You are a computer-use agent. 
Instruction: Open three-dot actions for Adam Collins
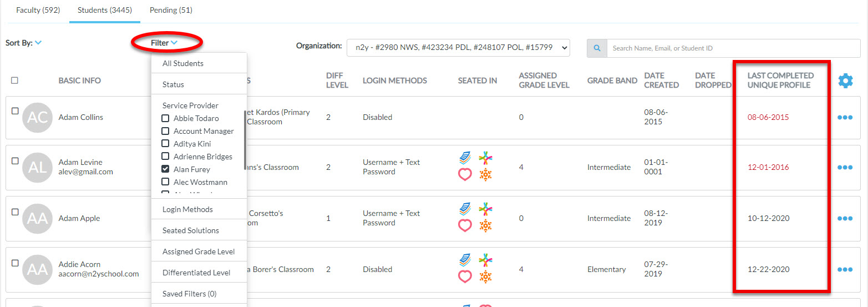[x=845, y=117]
